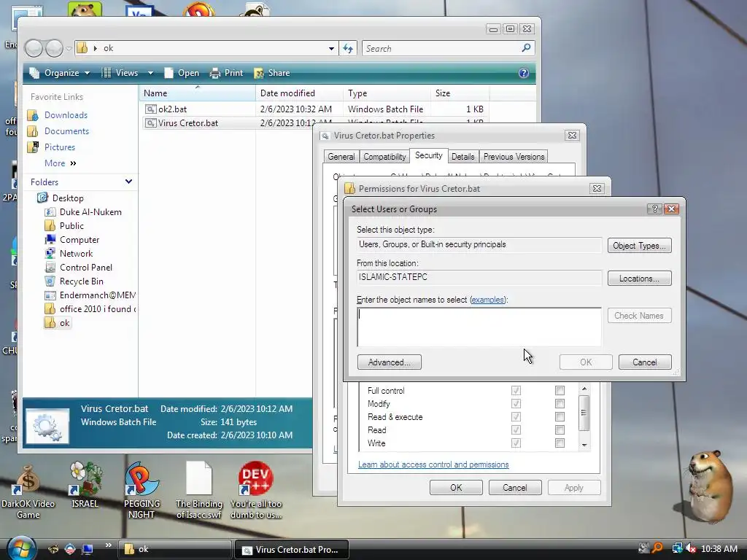Tick Deny checkbox for Write permission
Screen dimensions: 747x560
pos(560,443)
